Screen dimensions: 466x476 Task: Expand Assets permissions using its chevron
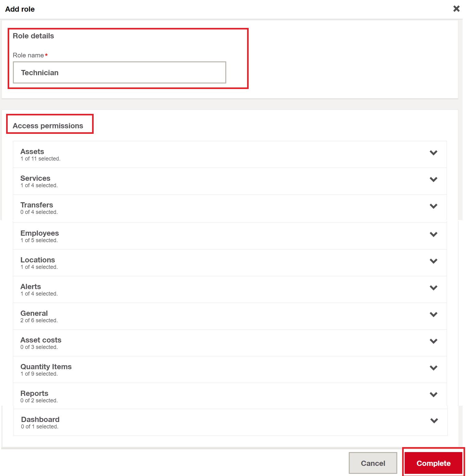tap(433, 153)
